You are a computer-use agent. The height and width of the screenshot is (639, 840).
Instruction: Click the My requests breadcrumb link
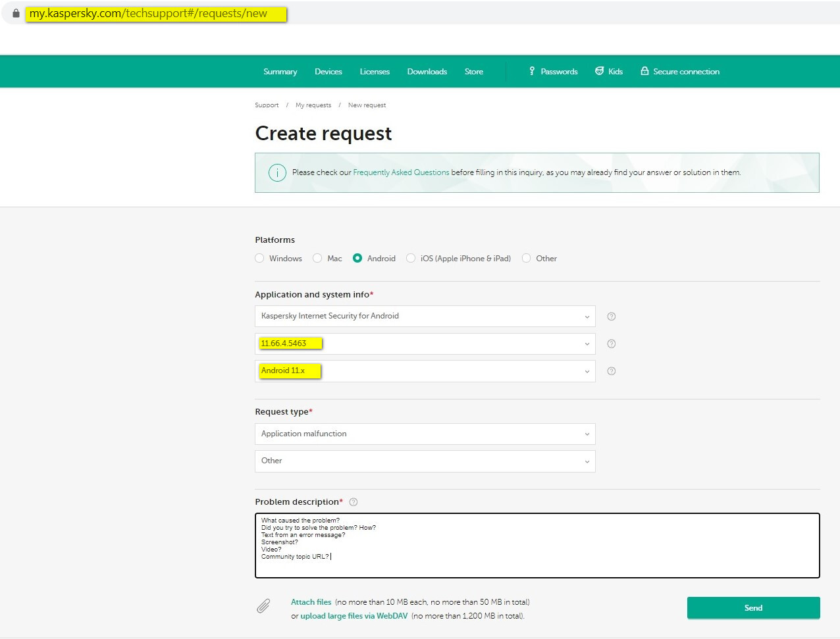coord(313,105)
